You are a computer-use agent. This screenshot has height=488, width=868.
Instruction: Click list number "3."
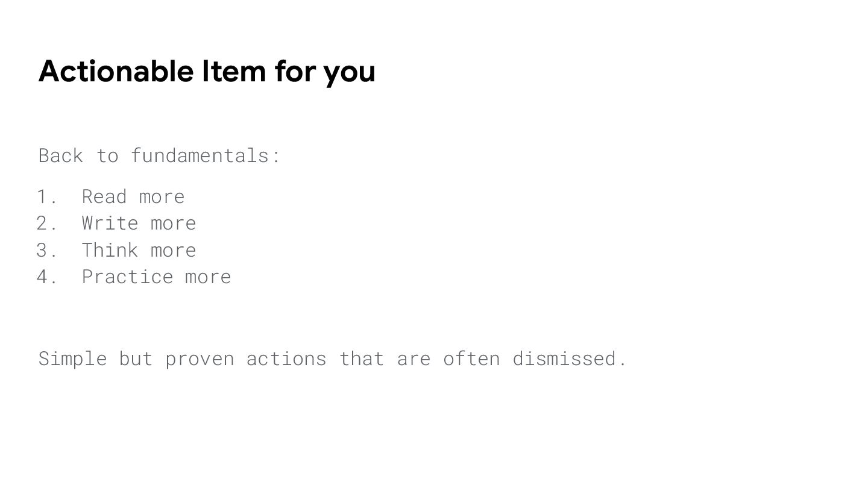(x=47, y=250)
